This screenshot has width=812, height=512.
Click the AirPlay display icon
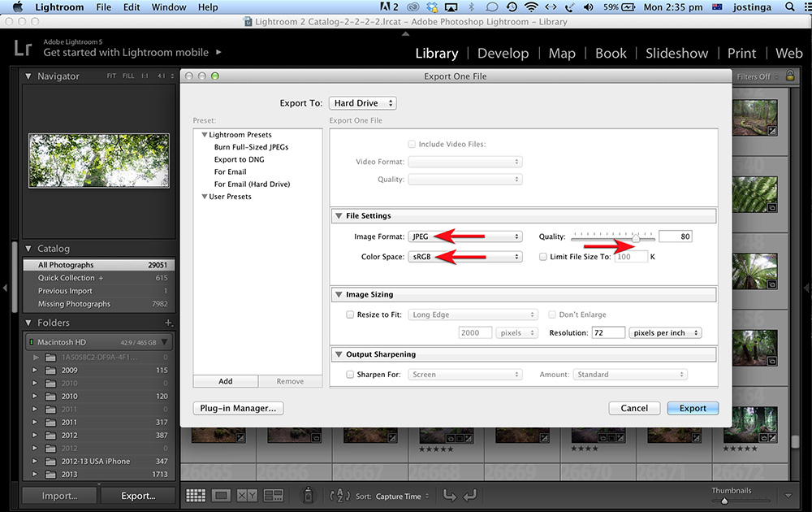tap(451, 7)
